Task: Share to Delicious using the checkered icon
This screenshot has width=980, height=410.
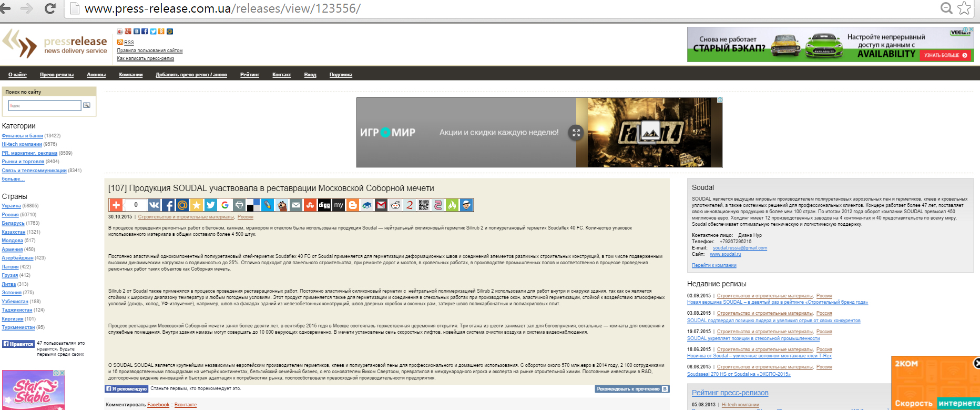Action: 253,205
